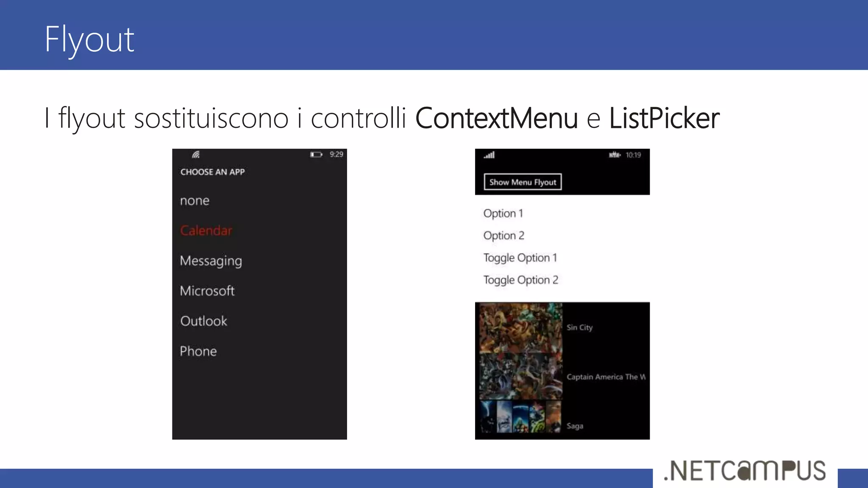Choose Outlook from the picker list
This screenshot has height=488, width=868.
(203, 321)
